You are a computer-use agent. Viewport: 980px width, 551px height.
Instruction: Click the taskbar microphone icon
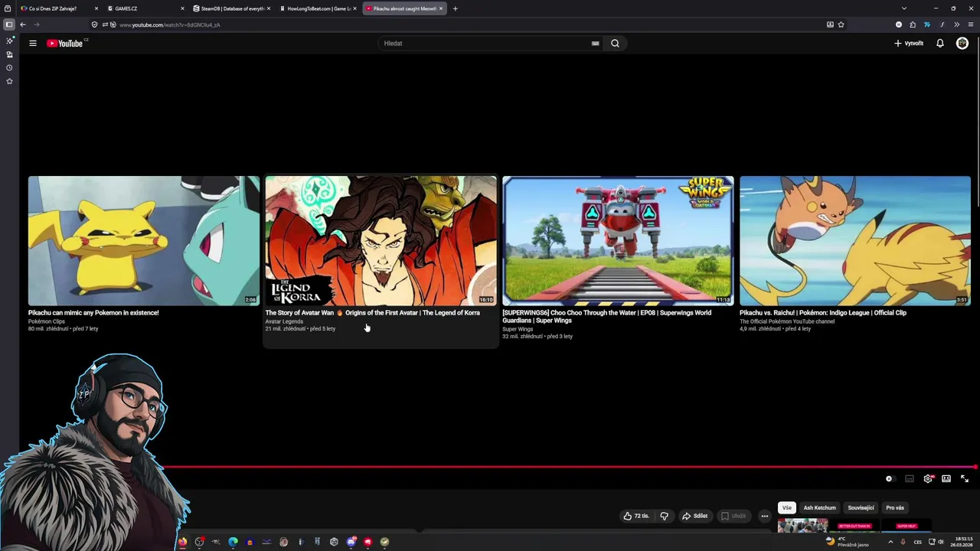tap(903, 542)
